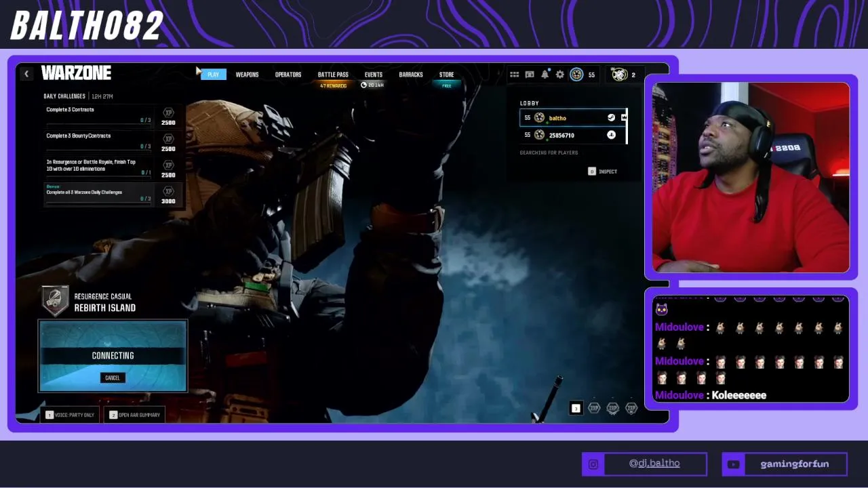Image resolution: width=868 pixels, height=488 pixels.
Task: Click the cat emote at chat top
Action: click(661, 310)
